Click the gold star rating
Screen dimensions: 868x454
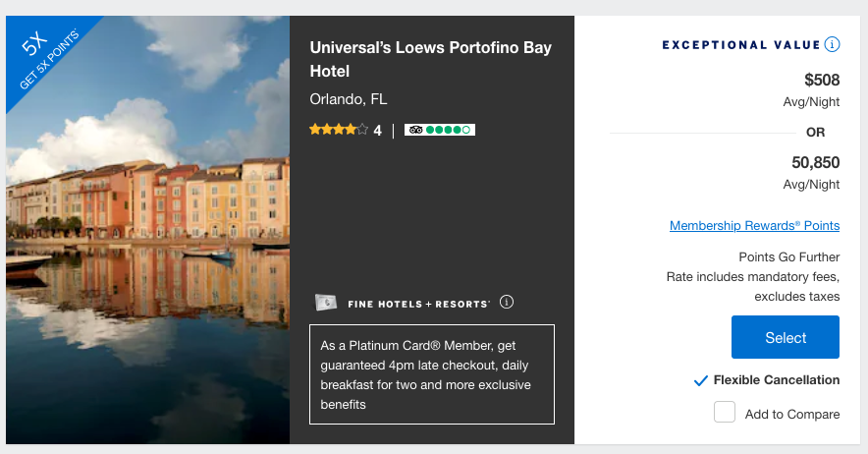coord(339,130)
